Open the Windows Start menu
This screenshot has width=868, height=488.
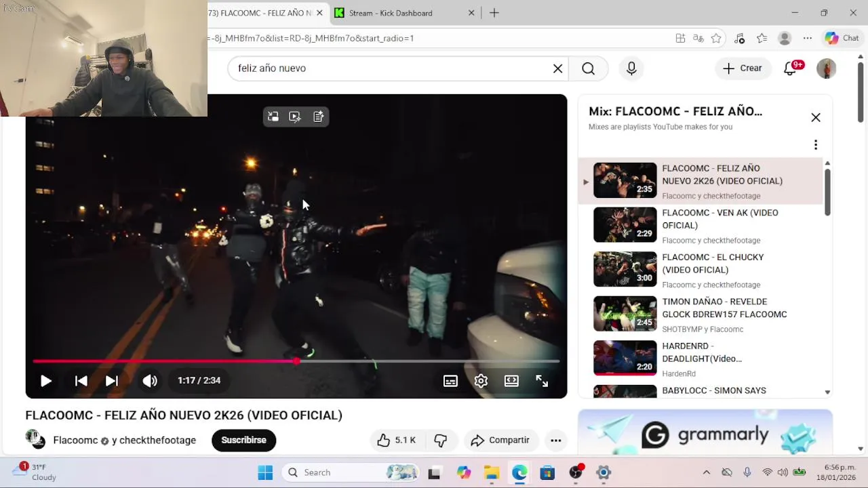point(265,472)
